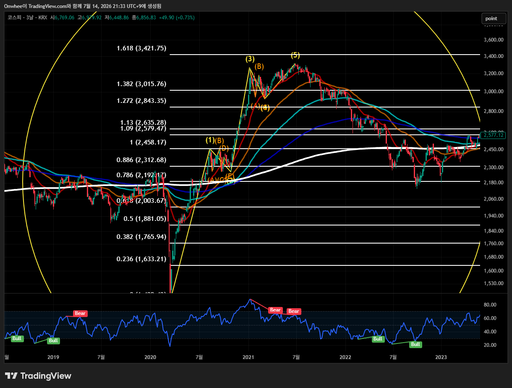Click the 2021 label on time axis
The height and width of the screenshot is (388, 512).
click(248, 357)
